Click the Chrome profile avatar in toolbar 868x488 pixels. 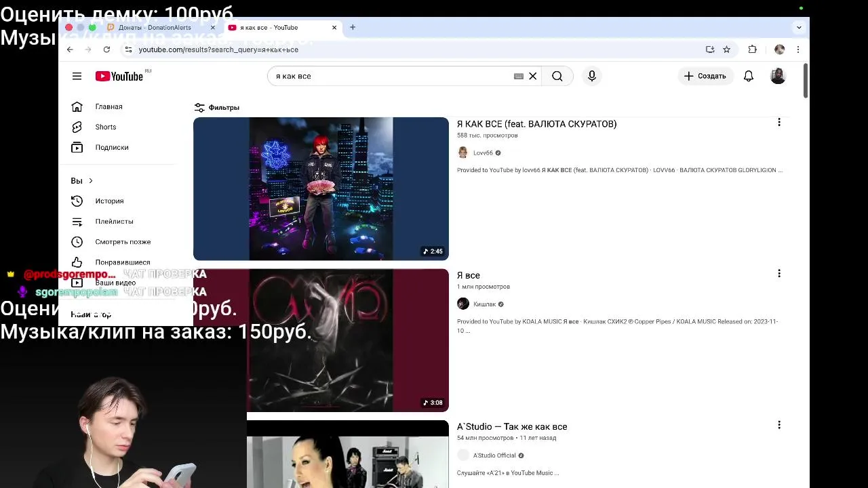pos(779,49)
